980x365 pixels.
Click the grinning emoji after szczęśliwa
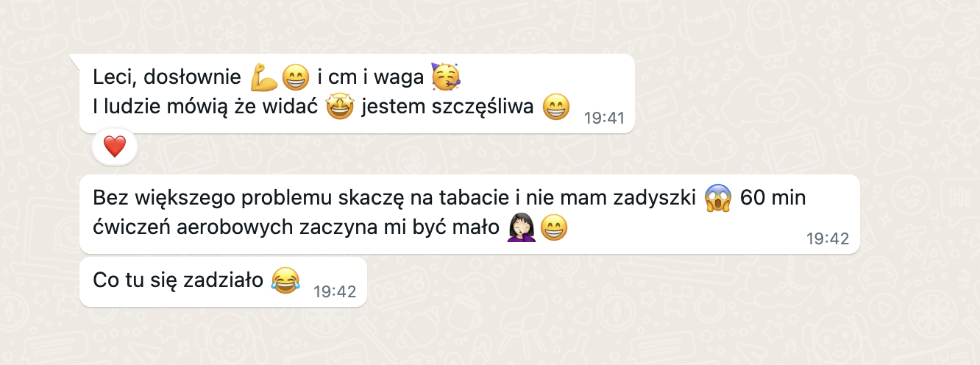point(556,107)
